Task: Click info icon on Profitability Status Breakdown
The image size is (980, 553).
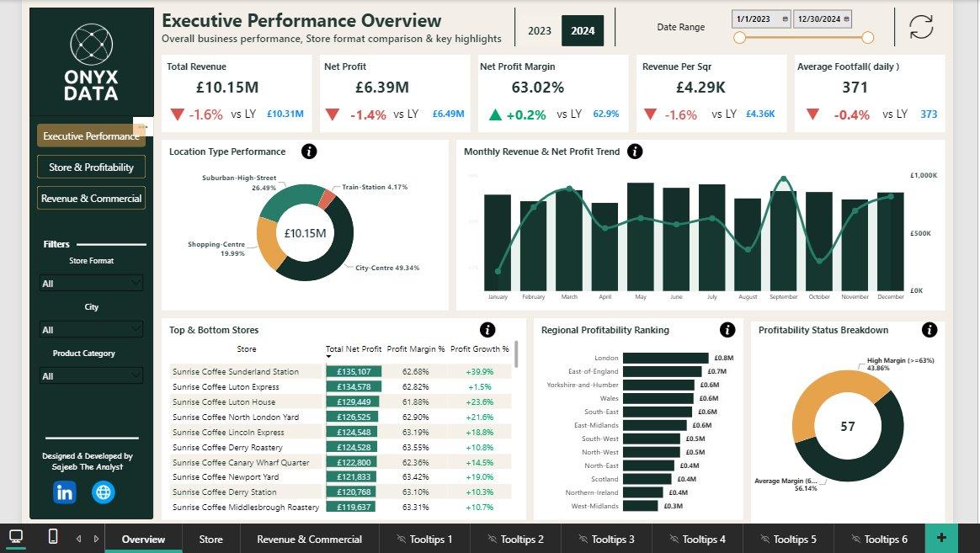Action: tap(929, 330)
